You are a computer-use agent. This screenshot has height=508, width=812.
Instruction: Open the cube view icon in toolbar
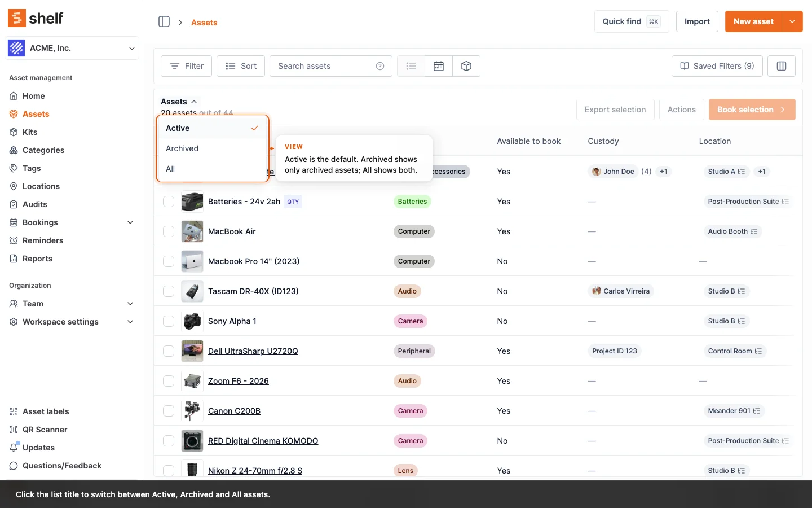[x=466, y=66]
